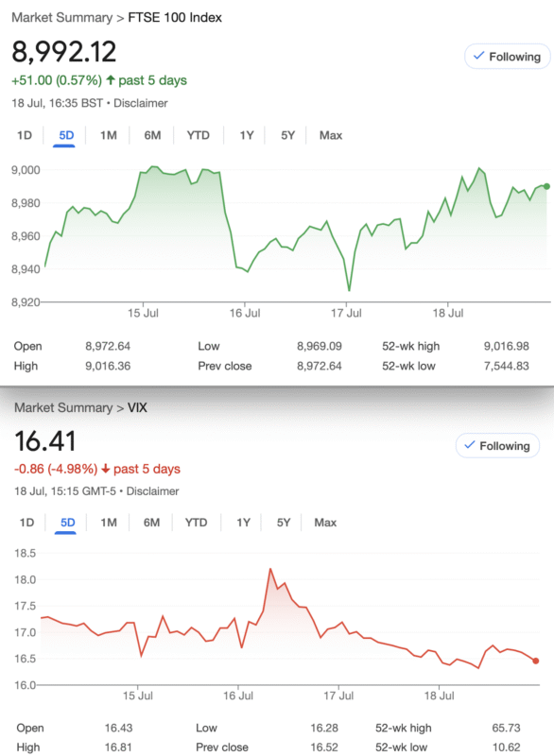
Task: Click FTSE Open value 8,972.64
Action: (x=108, y=346)
